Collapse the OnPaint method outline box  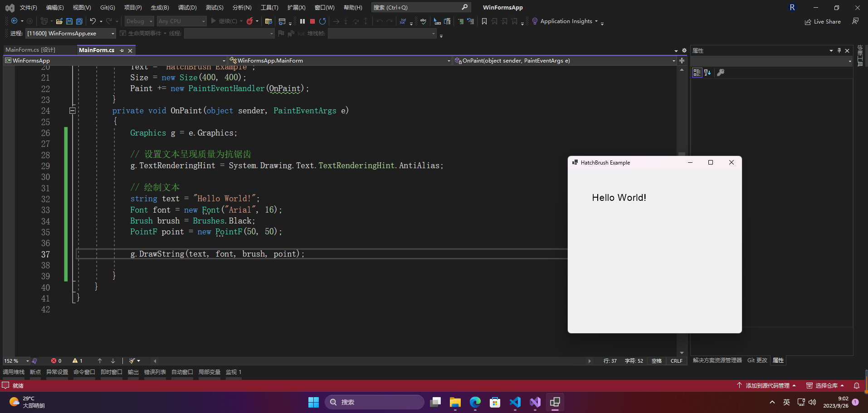point(72,111)
